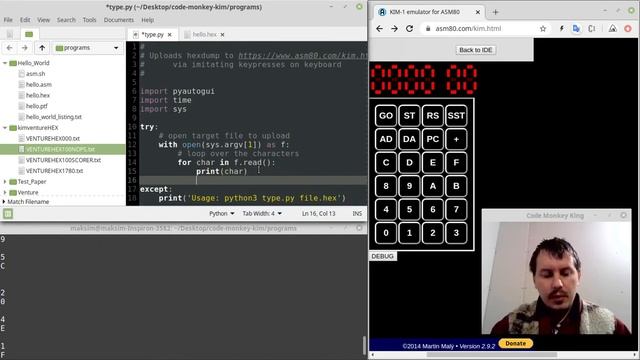640x360 pixels.
Task: Select the AD address mode key
Action: coord(386,139)
